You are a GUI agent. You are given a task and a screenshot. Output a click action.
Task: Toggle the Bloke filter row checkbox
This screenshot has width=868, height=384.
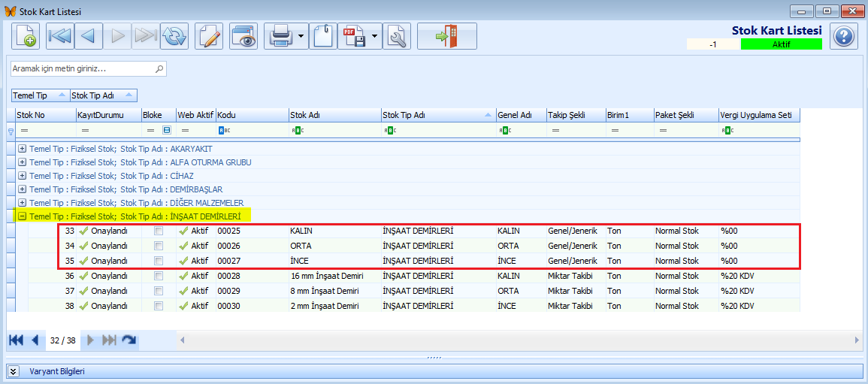[x=167, y=131]
